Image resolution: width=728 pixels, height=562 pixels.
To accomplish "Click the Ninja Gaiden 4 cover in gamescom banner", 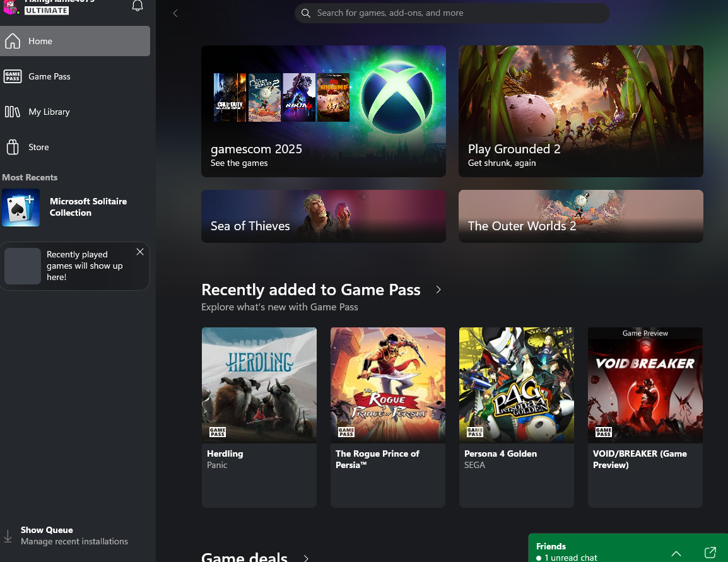I will 299,98.
